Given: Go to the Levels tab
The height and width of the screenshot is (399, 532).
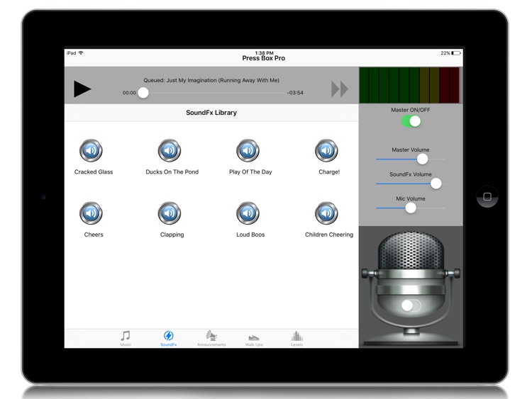Looking at the screenshot, I should (297, 338).
